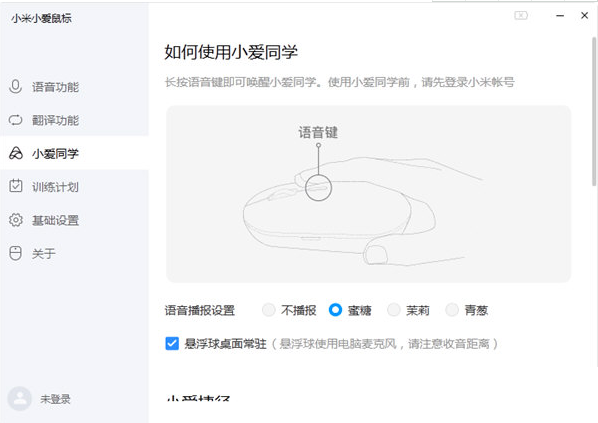Click the battery indicator icon in title bar
The height and width of the screenshot is (423, 598).
pos(521,15)
